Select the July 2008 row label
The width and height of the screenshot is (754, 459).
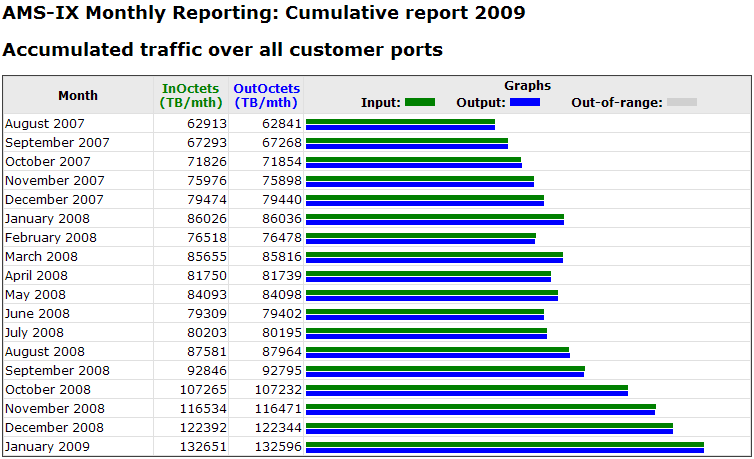pos(34,333)
